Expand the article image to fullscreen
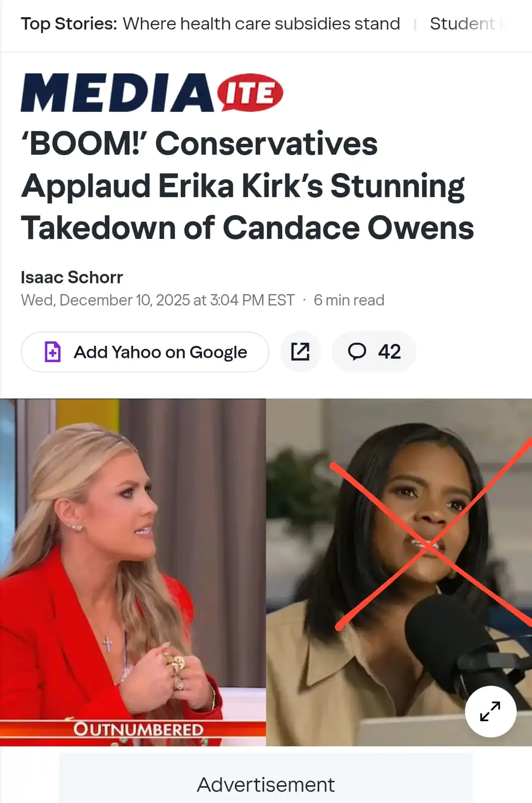 click(x=490, y=711)
